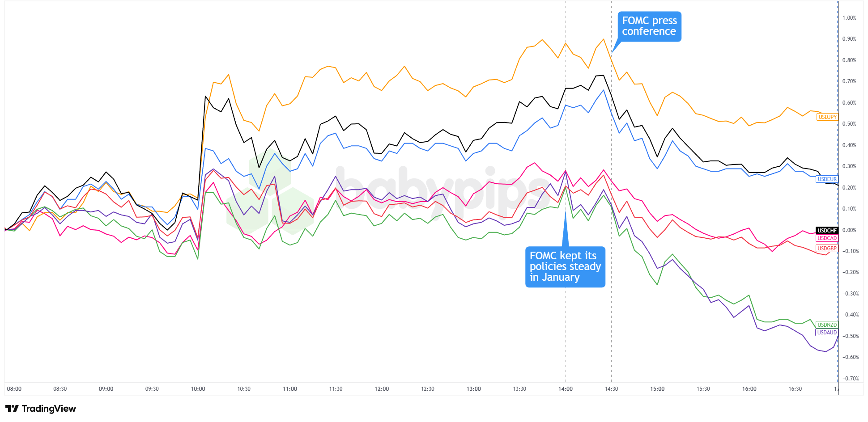Image resolution: width=868 pixels, height=422 pixels.
Task: Select the USDEUR series label
Action: 827,179
